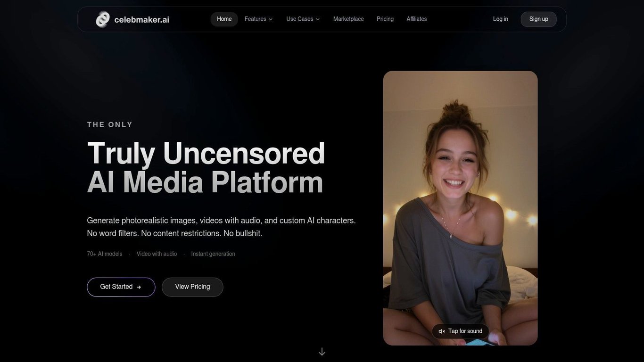
Task: Click the hero video thumbnail
Action: [460, 207]
